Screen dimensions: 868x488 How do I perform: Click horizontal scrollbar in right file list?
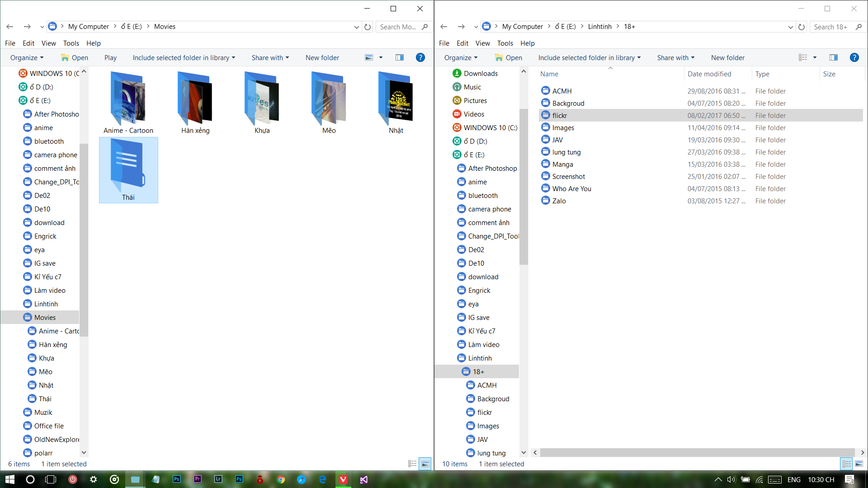[x=697, y=452]
